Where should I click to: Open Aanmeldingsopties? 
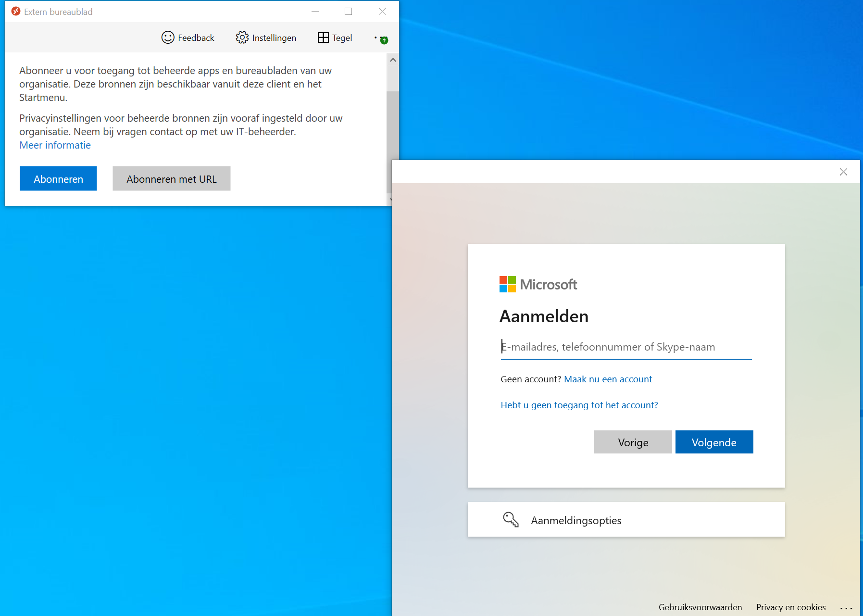pyautogui.click(x=626, y=520)
